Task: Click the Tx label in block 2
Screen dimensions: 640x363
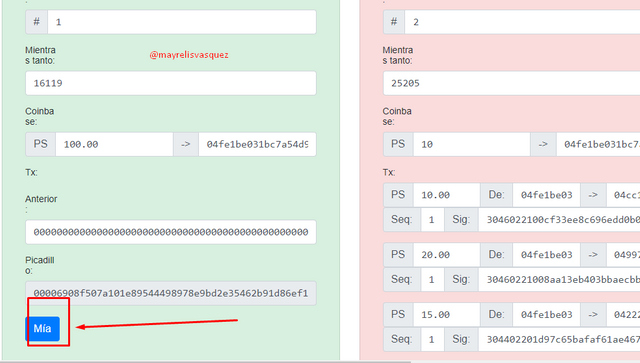Action: pos(389,173)
